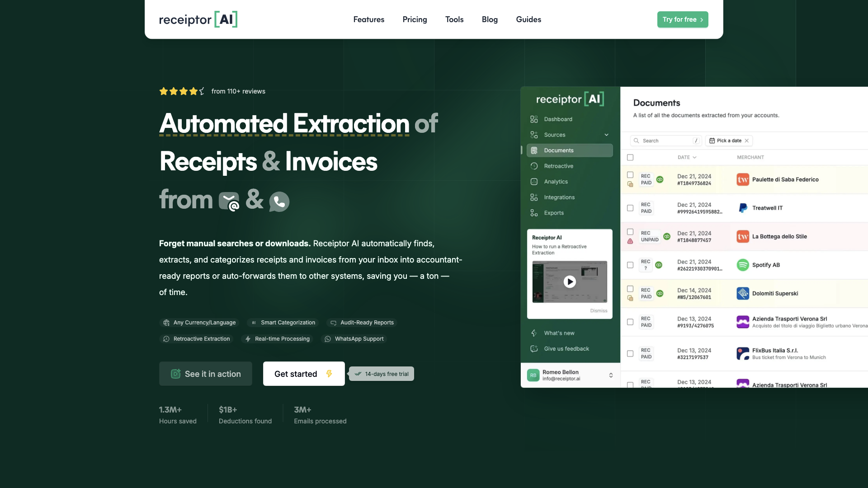Screen dimensions: 868x488
Task: Open the Pick a date filter
Action: [728, 141]
